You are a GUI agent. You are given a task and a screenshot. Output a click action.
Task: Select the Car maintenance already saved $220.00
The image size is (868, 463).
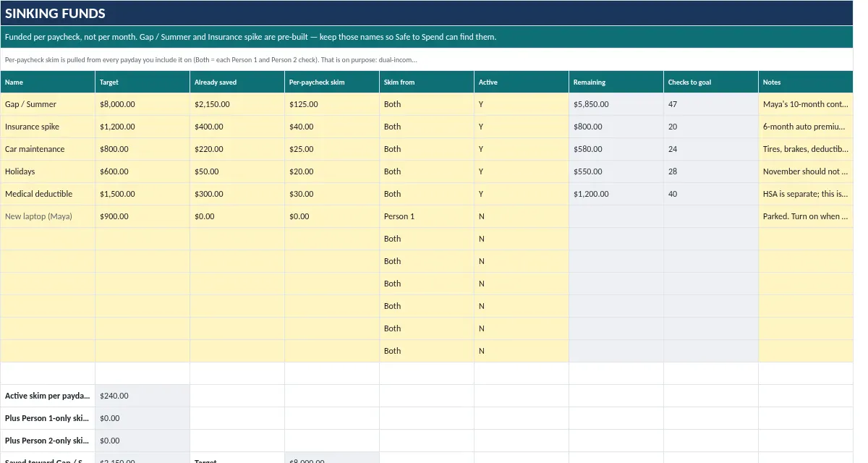tap(237, 149)
